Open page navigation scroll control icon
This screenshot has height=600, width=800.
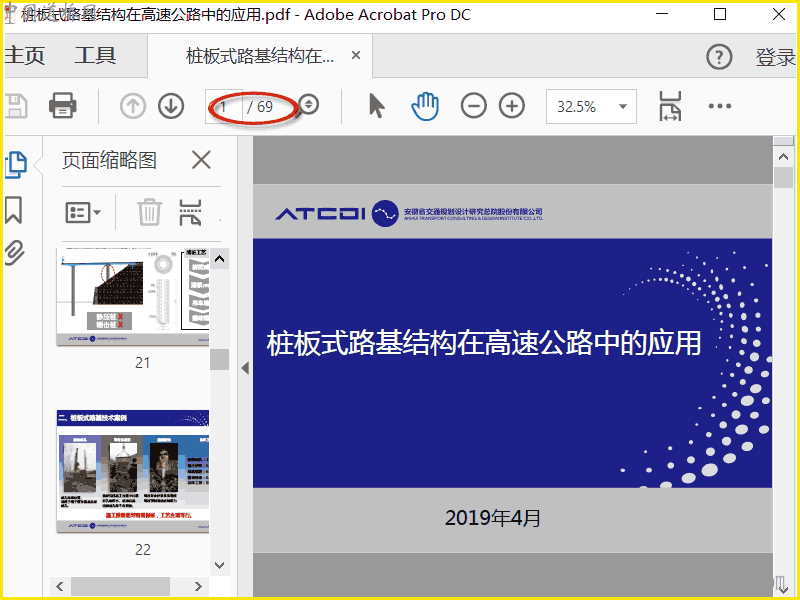click(x=308, y=105)
